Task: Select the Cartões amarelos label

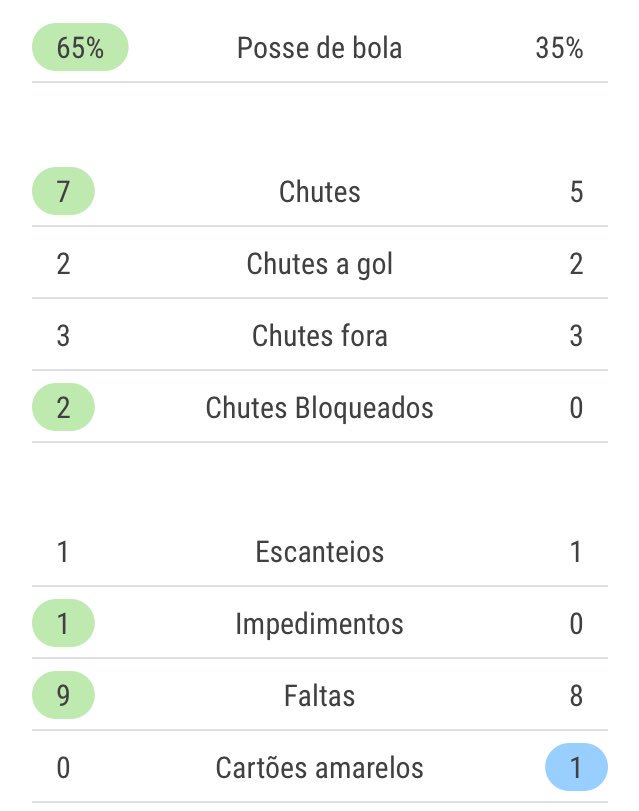Action: coord(320,768)
